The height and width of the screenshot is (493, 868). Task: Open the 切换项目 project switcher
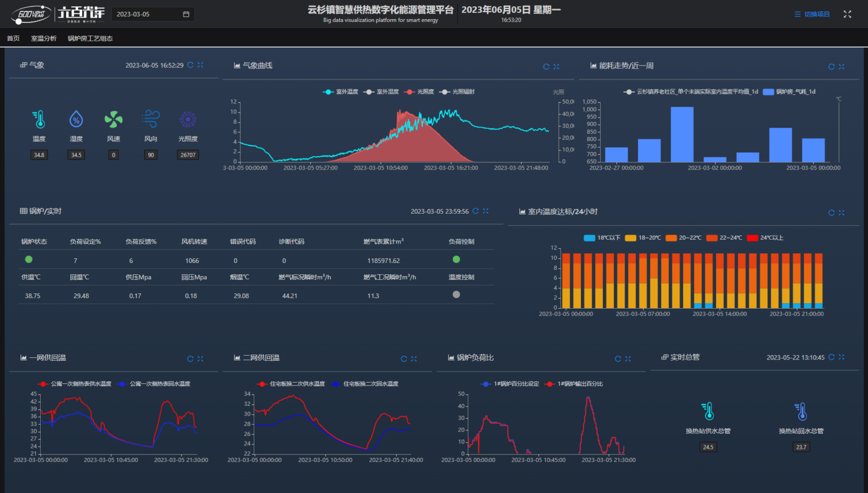pyautogui.click(x=812, y=14)
